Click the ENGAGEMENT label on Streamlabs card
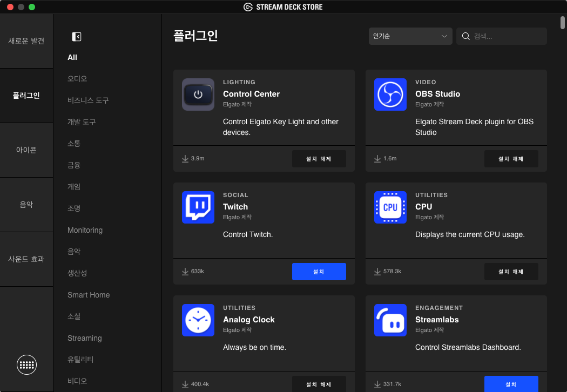The width and height of the screenshot is (567, 392). click(x=439, y=308)
